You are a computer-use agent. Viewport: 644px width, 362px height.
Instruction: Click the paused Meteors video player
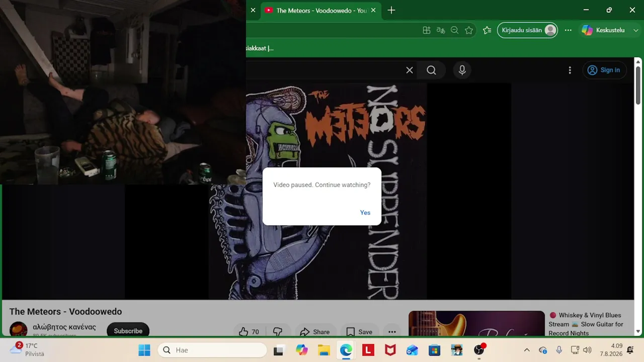318,191
